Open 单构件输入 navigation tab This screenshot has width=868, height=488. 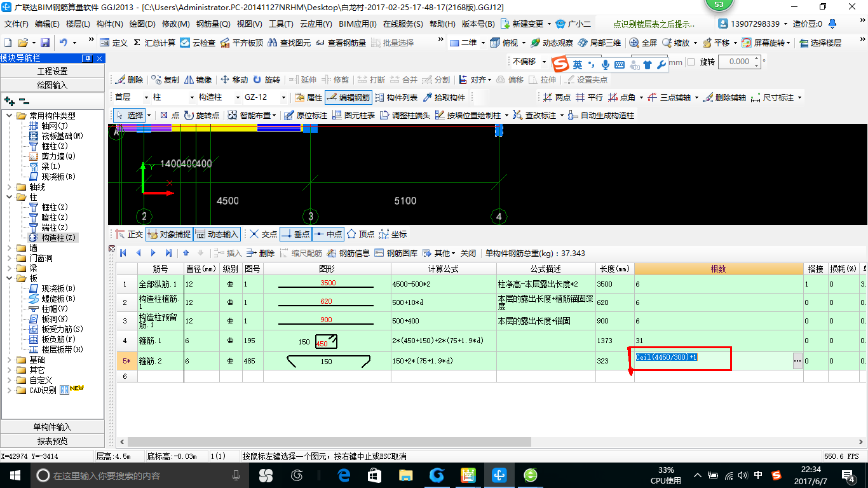point(52,427)
